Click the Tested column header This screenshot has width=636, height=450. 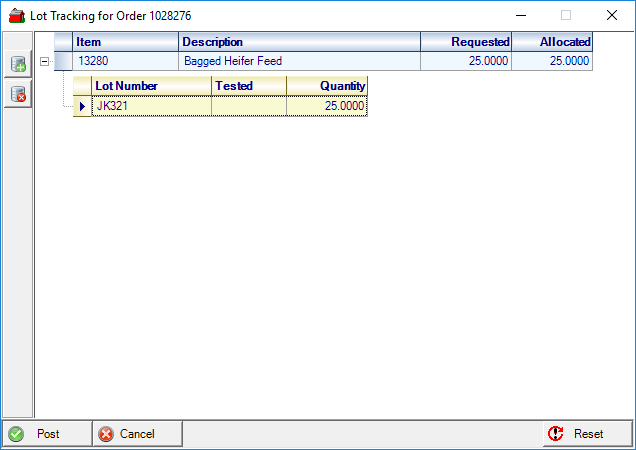(248, 86)
